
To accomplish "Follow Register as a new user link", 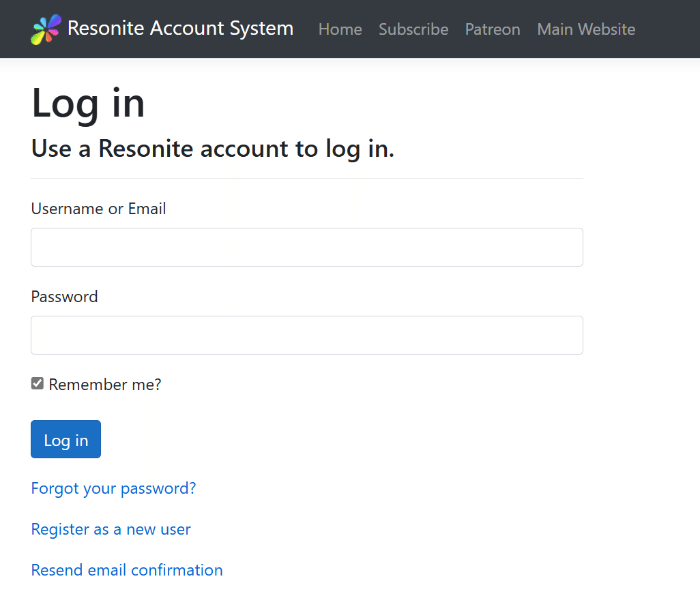I will tap(111, 529).
